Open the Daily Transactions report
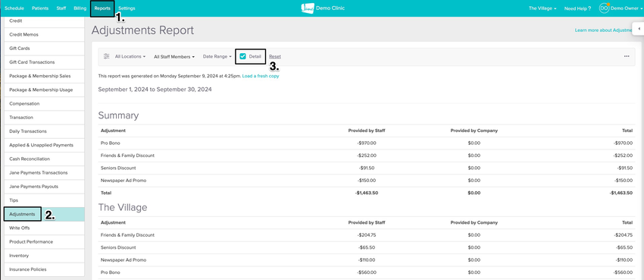 tap(45, 131)
